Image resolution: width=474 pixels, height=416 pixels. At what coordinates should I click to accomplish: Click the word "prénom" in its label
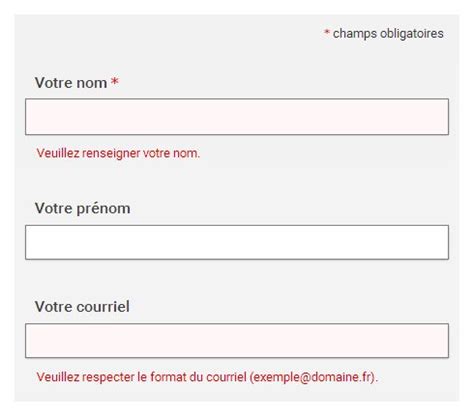pos(103,209)
